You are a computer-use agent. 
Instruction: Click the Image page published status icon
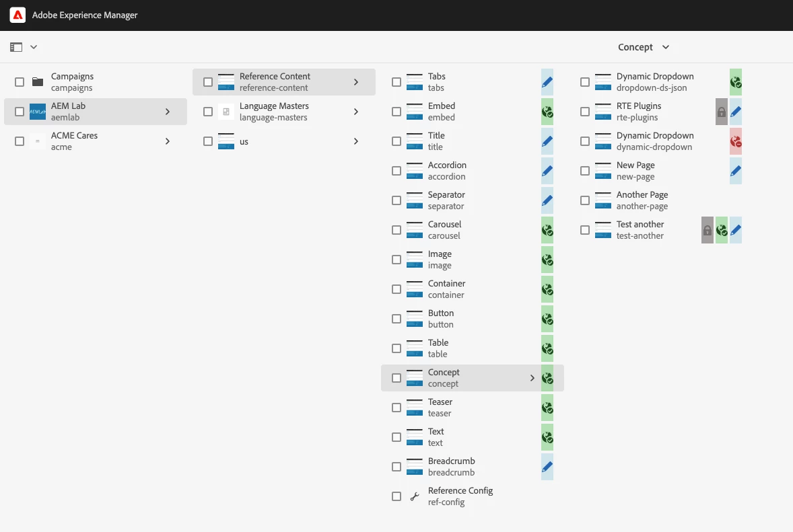coord(547,260)
